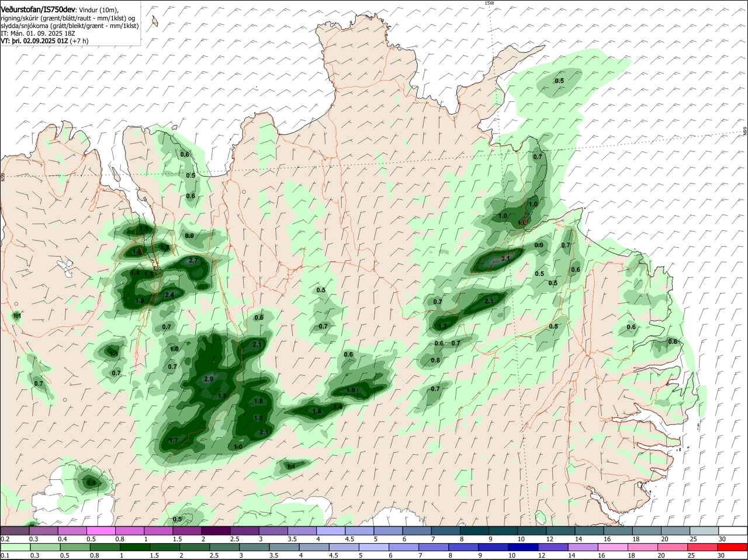
Task: Click the peak precipitation value '3.1'
Action: point(506,258)
